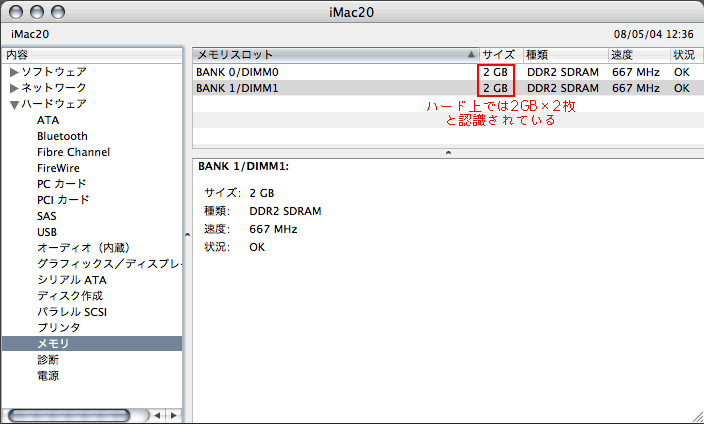Choose PCI カード in the hardware list

click(x=63, y=200)
